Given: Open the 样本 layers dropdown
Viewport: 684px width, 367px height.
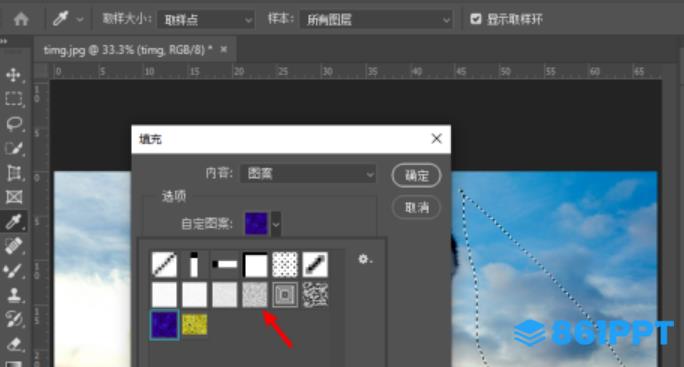Looking at the screenshot, I should click(x=376, y=20).
